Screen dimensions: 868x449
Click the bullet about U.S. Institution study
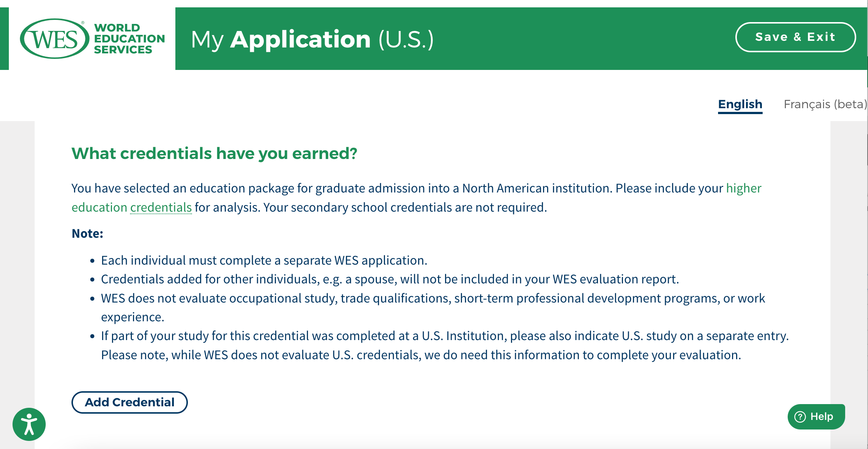point(444,336)
